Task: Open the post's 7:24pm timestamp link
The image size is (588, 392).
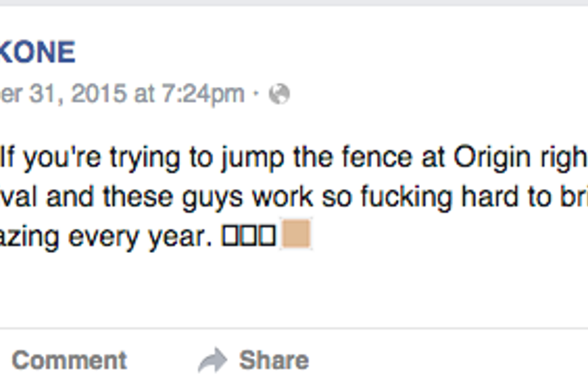Action: [x=201, y=94]
